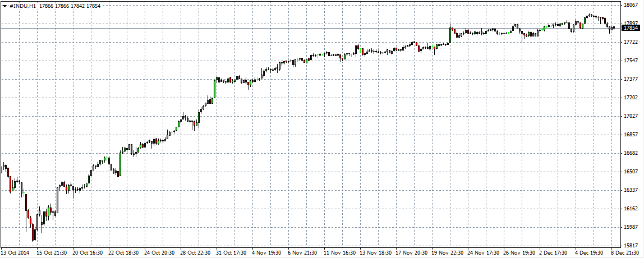Click the 13 Oct 2014 date label
Screen dimensions: 644x258
pyautogui.click(x=17, y=253)
